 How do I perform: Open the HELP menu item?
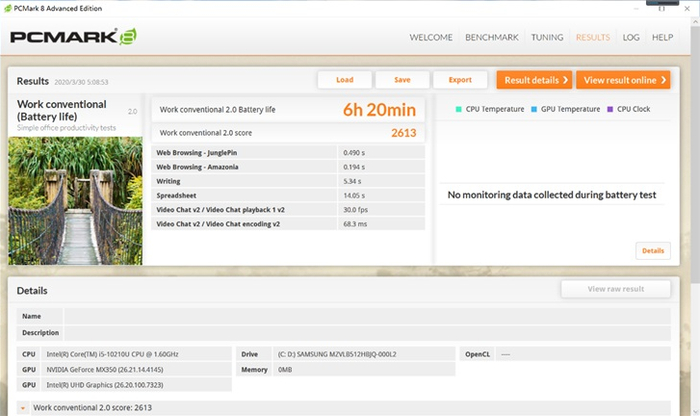pyautogui.click(x=662, y=38)
